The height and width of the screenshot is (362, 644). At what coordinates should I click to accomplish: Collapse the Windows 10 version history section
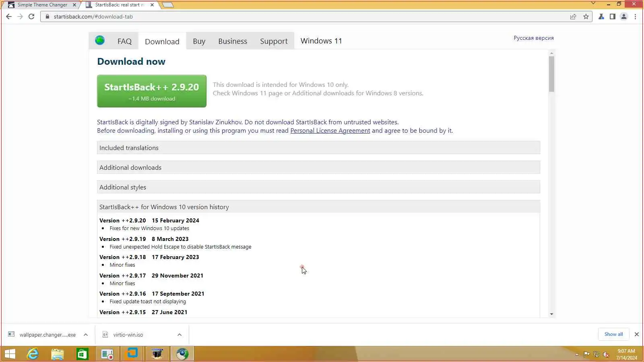click(318, 207)
